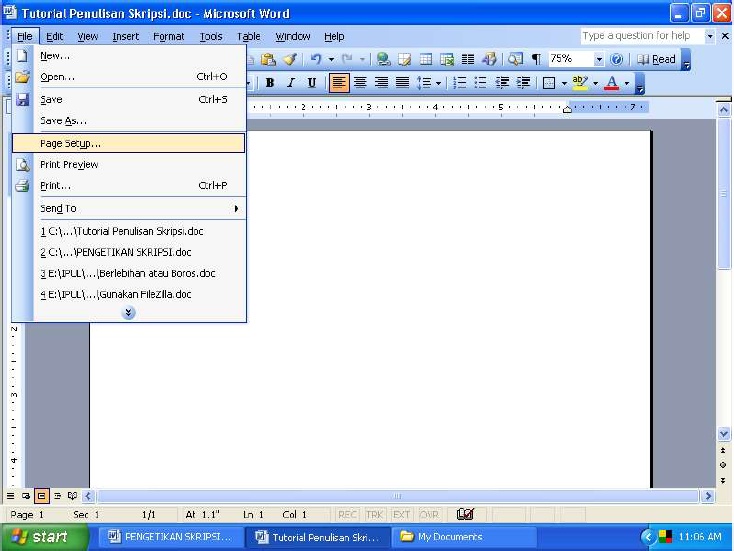Viewport: 734px width, 551px height.
Task: Open My Documents taskbar button
Action: (463, 537)
